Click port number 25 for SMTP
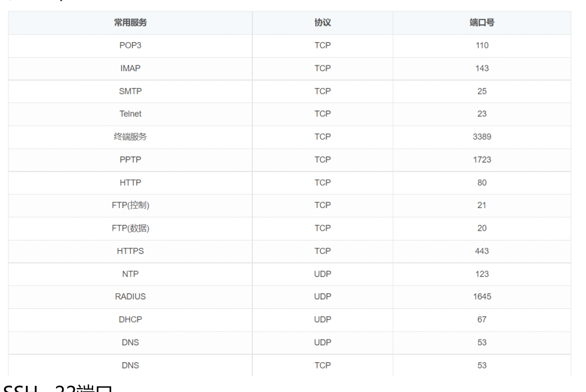 (x=482, y=91)
